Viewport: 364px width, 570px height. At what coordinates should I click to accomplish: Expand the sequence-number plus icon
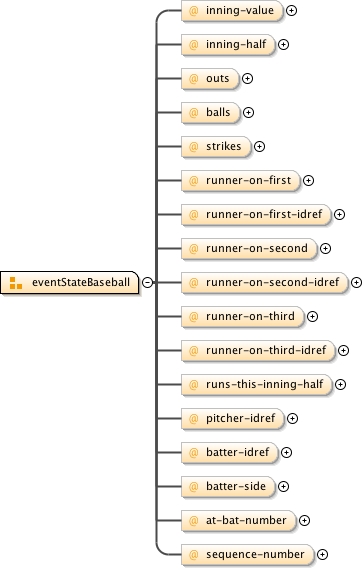pos(322,554)
